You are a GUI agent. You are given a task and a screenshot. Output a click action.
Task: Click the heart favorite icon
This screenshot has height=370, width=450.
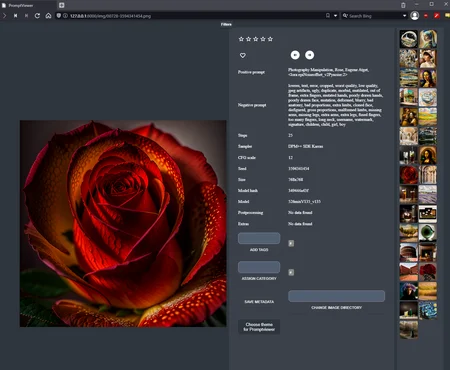243,55
